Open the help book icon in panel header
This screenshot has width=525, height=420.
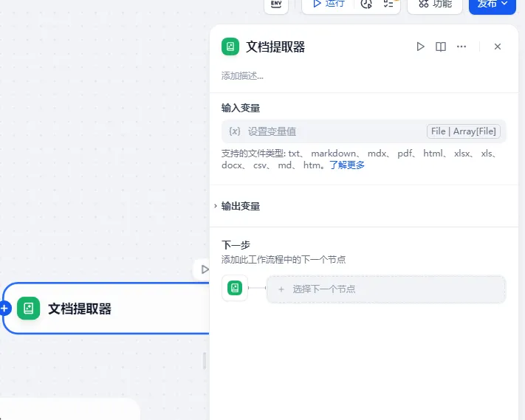441,47
